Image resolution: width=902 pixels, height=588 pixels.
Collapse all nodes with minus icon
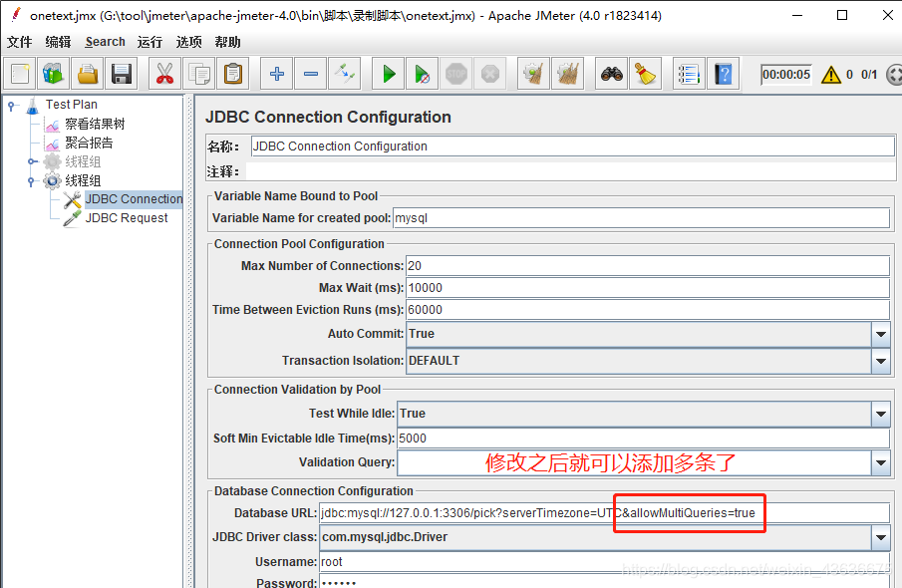click(311, 74)
